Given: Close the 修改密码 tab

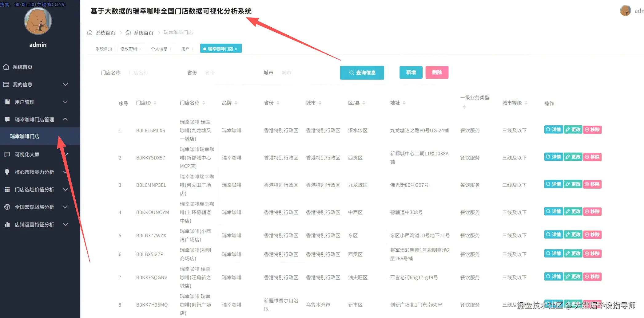Looking at the screenshot, I should tap(140, 49).
